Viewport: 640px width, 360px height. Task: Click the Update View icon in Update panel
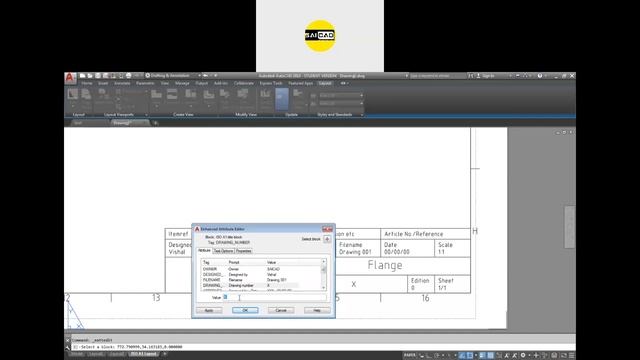[298, 95]
